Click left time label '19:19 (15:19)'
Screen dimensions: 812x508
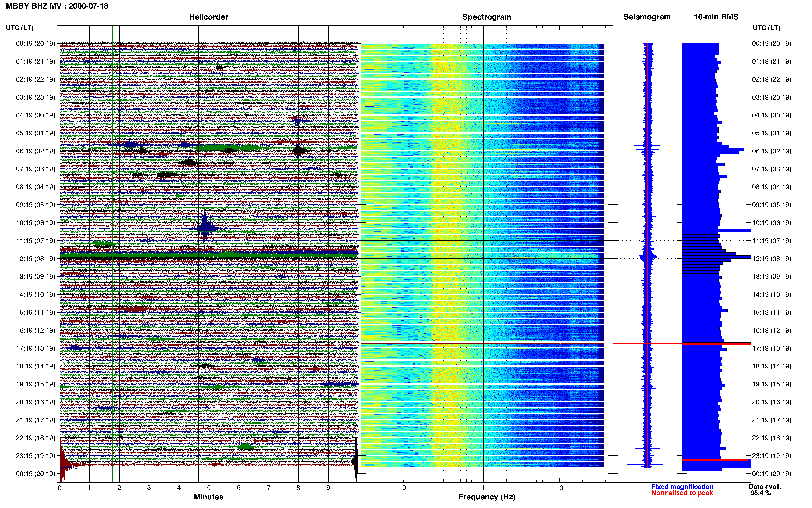point(36,384)
